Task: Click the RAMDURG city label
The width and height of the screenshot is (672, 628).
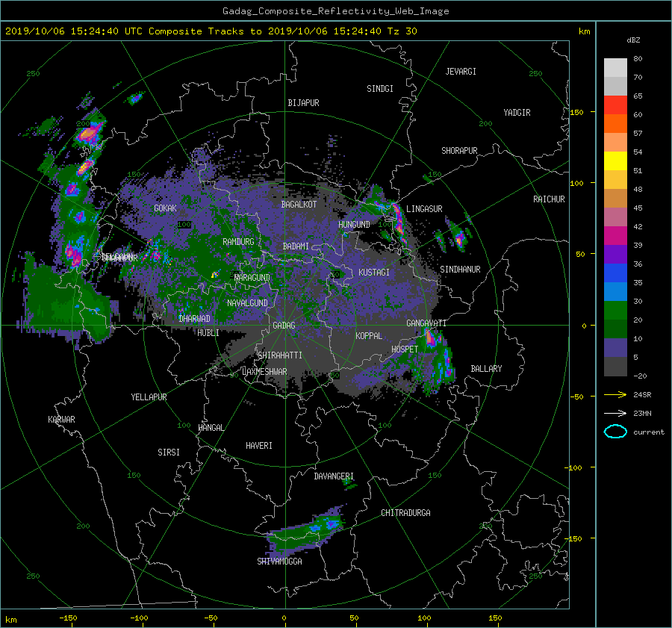Action: coord(238,242)
